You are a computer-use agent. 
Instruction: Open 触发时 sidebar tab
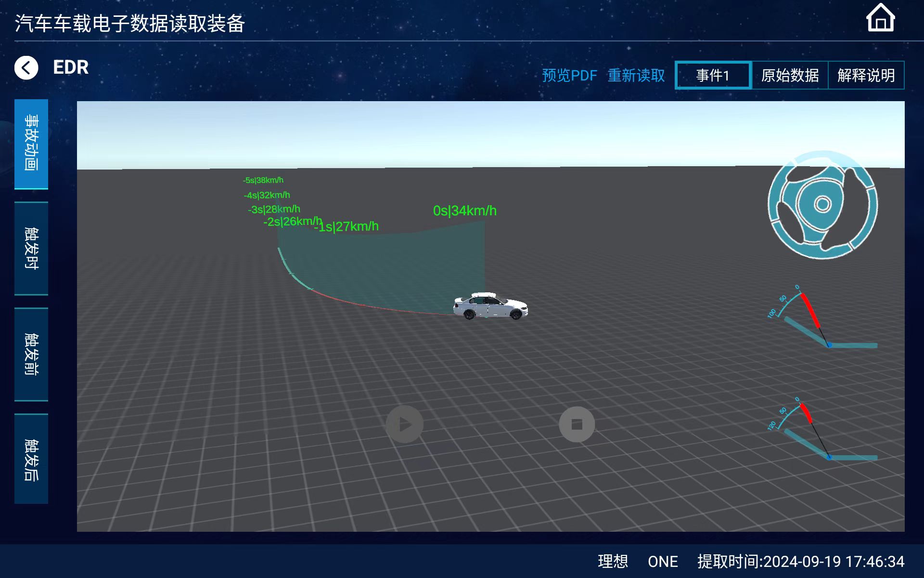tap(31, 248)
